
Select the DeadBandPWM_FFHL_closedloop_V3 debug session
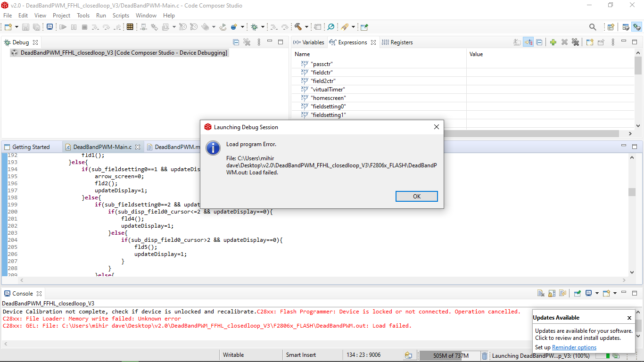(120, 53)
